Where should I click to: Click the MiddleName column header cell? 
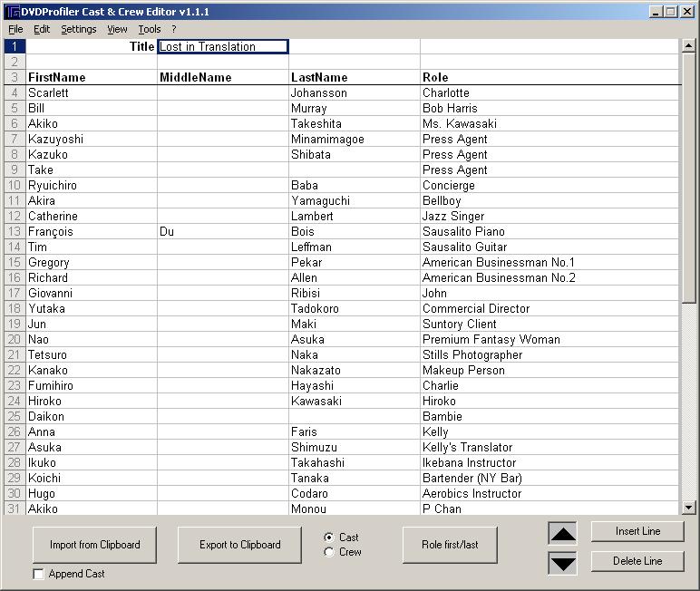coord(223,77)
